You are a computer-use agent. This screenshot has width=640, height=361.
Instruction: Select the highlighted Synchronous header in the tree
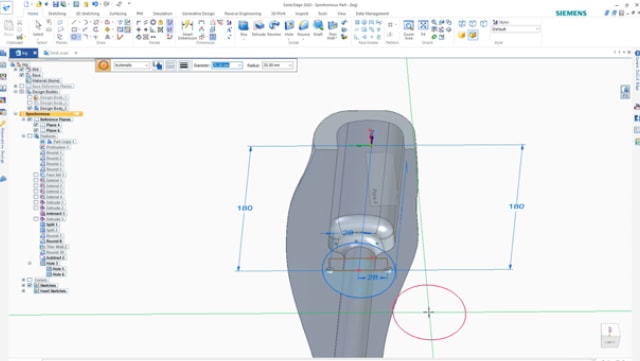(51, 114)
